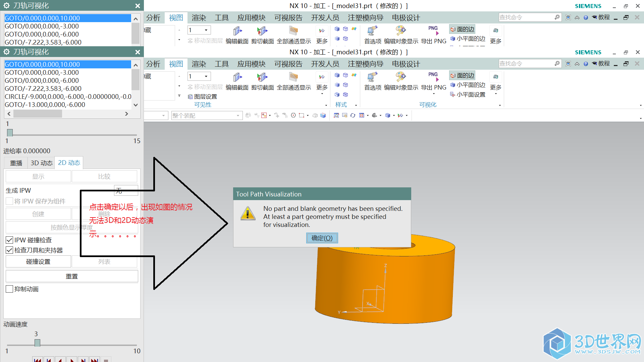Viewport: 644px width, 362px height.
Task: Open 教程 tutorials in lower NX window
Action: pos(601,64)
